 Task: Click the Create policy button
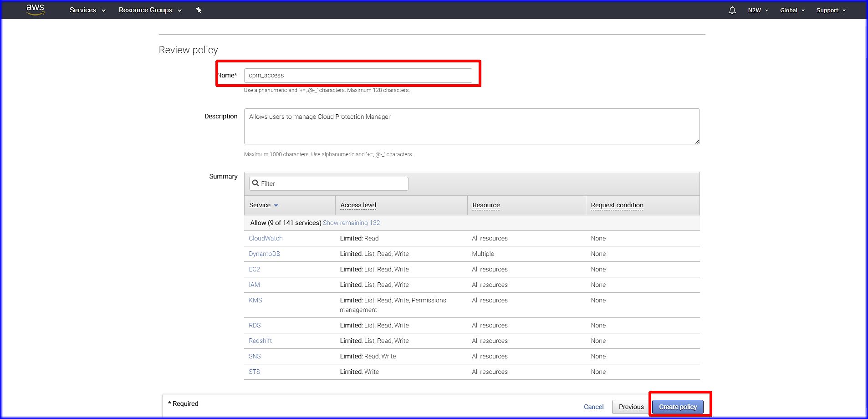coord(678,407)
